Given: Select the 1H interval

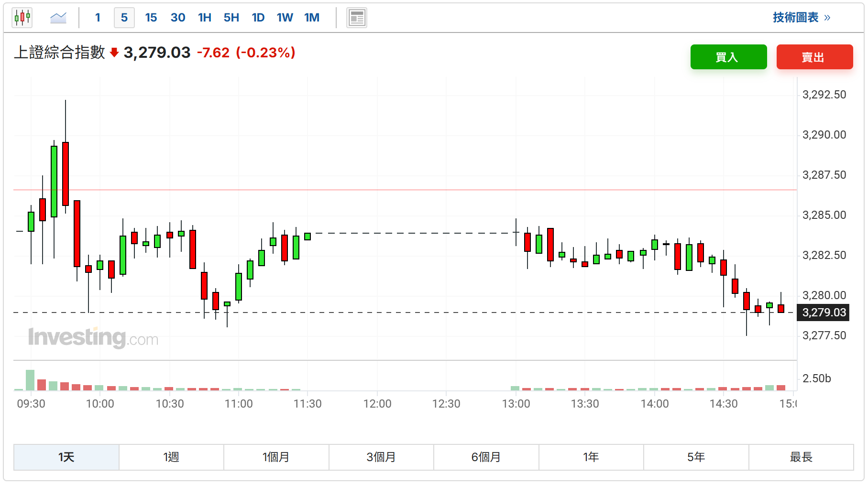Looking at the screenshot, I should (x=205, y=18).
